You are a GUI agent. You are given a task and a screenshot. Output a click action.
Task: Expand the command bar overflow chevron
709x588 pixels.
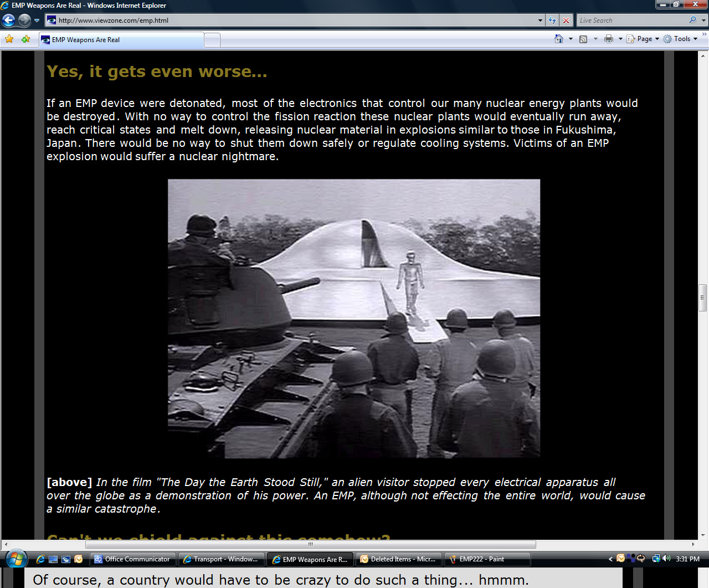point(705,35)
